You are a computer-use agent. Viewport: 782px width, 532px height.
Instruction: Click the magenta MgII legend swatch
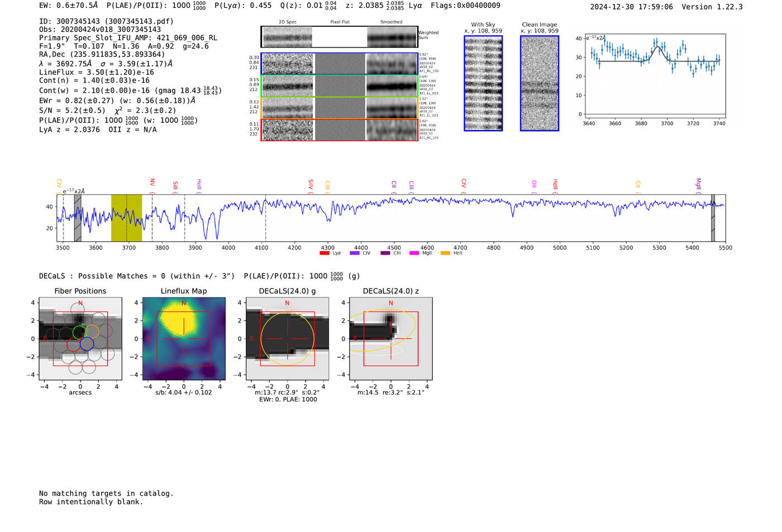click(x=414, y=253)
